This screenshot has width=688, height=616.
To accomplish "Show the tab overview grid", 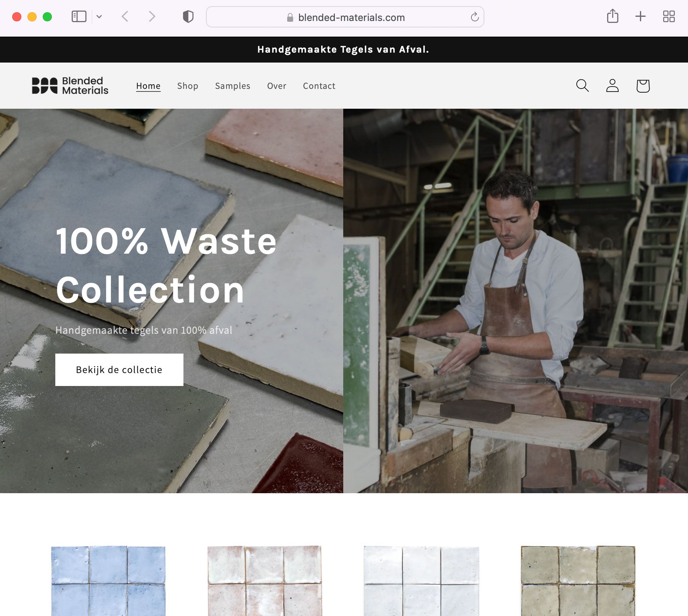I will coord(669,16).
